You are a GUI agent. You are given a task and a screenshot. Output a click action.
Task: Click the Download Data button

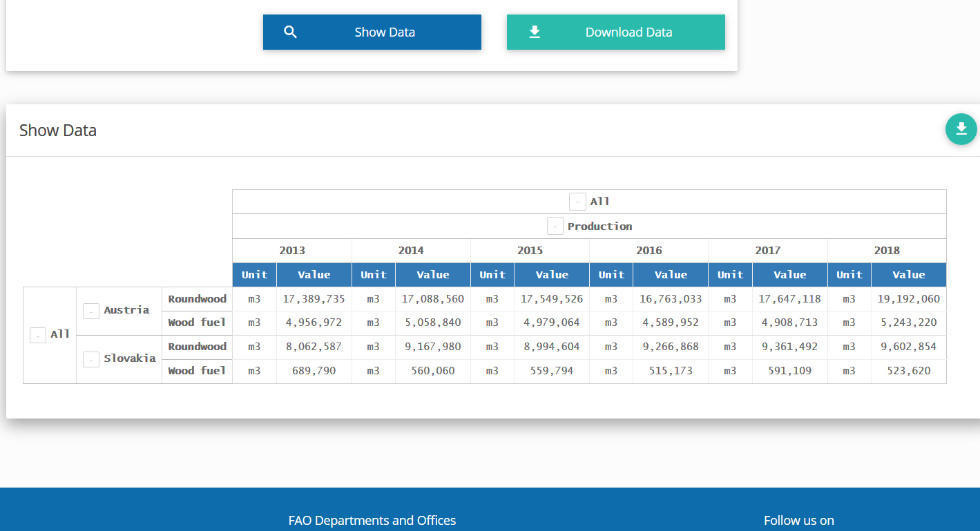tap(615, 32)
